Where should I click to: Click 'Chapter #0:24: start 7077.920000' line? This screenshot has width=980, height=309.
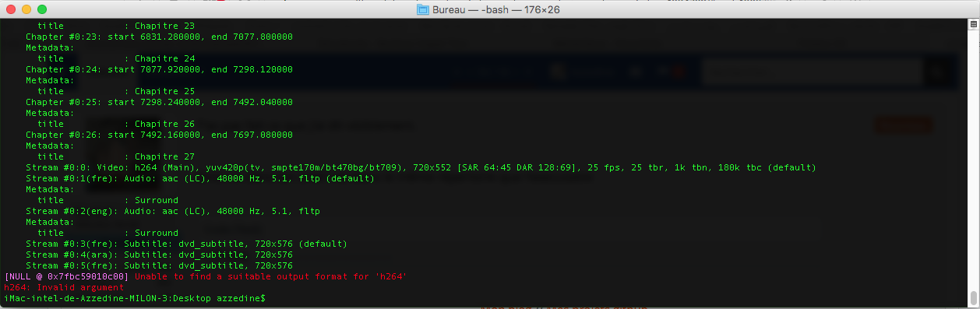159,69
